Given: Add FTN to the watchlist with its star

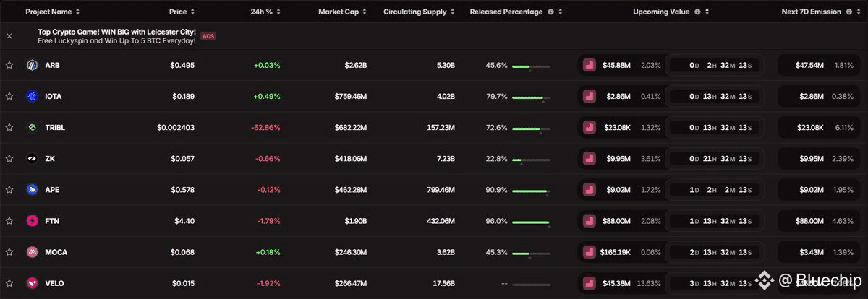Looking at the screenshot, I should [x=9, y=220].
